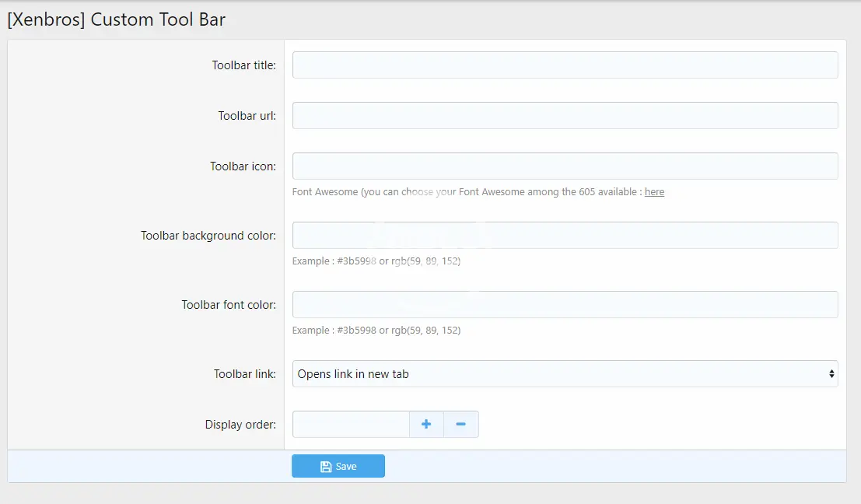
Task: Click into the Toolbar url field
Action: 565,116
